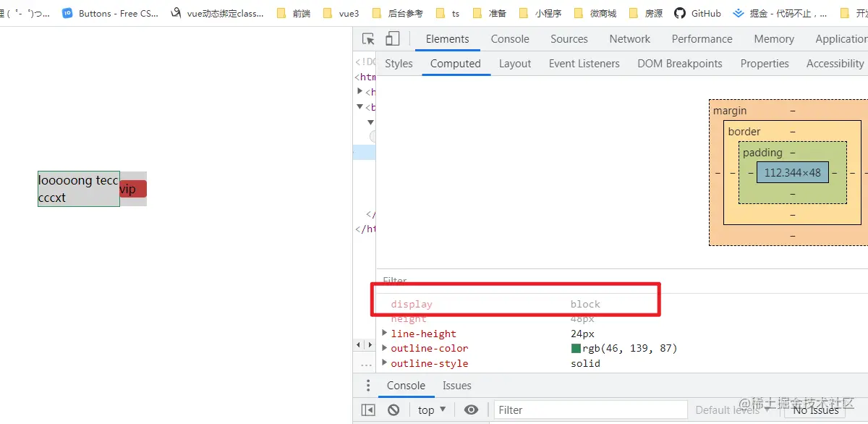Open the 掘金 bookmark
The image size is (868, 424).
(780, 13)
